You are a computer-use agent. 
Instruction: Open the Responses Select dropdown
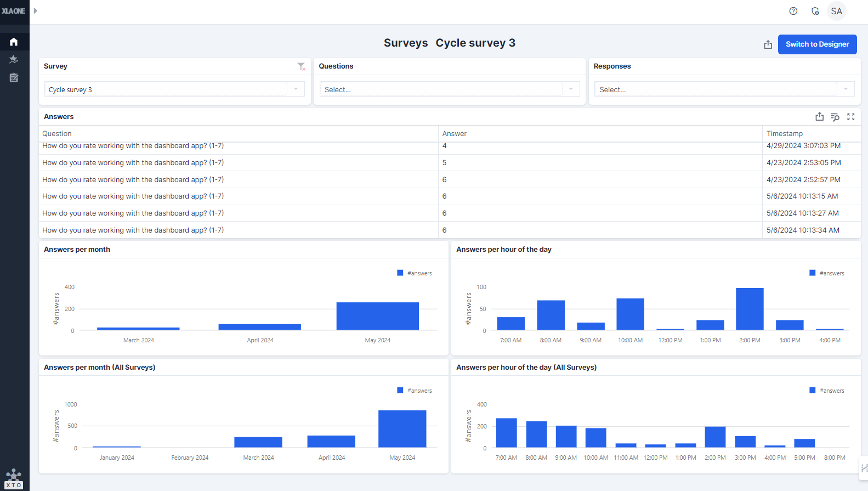pyautogui.click(x=845, y=89)
